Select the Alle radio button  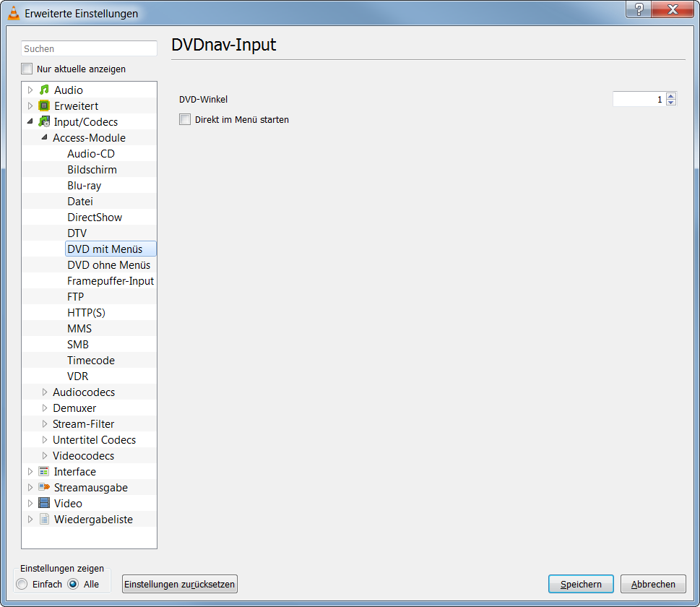click(x=73, y=584)
